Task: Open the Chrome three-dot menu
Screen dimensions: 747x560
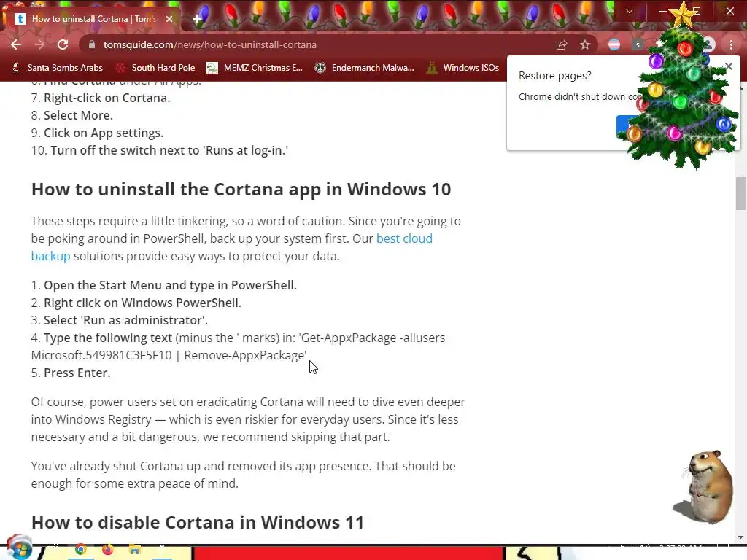Action: click(731, 44)
